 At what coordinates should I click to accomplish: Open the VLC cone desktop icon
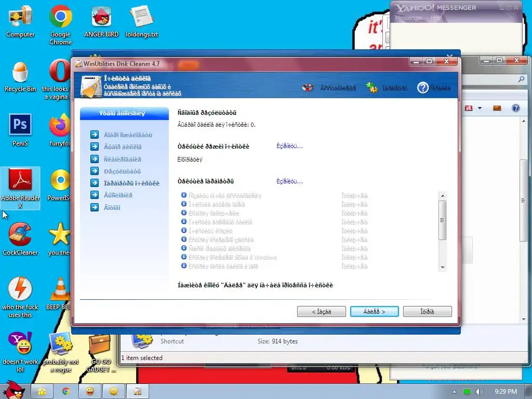pyautogui.click(x=60, y=293)
